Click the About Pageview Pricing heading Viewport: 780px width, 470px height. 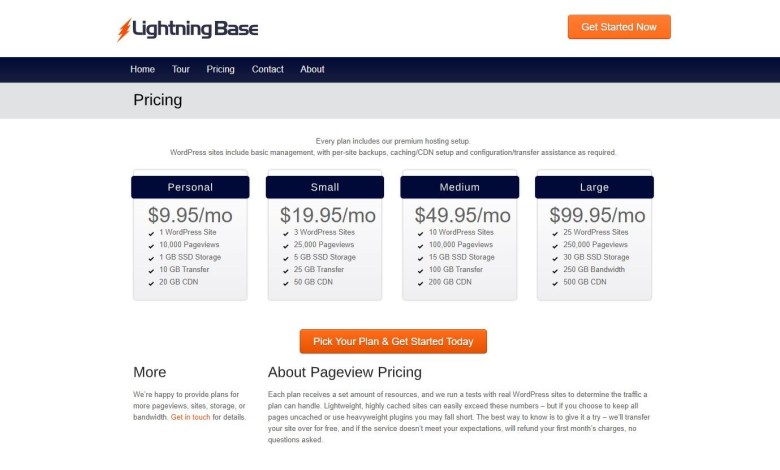pyautogui.click(x=345, y=373)
